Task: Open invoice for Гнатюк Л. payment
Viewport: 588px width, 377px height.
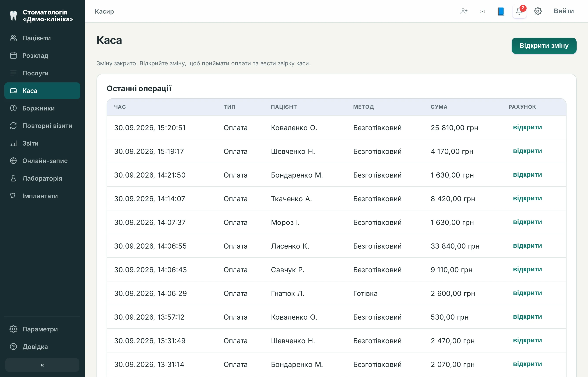Action: (527, 293)
